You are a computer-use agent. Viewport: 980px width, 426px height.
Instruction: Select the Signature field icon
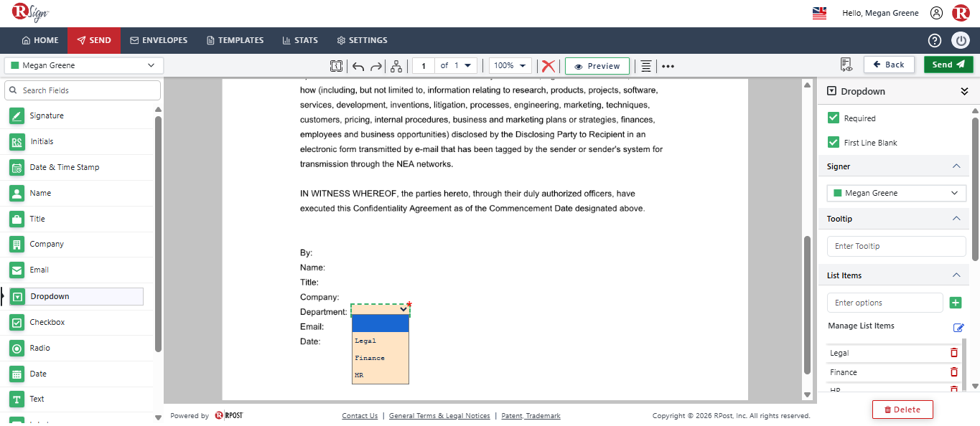17,116
